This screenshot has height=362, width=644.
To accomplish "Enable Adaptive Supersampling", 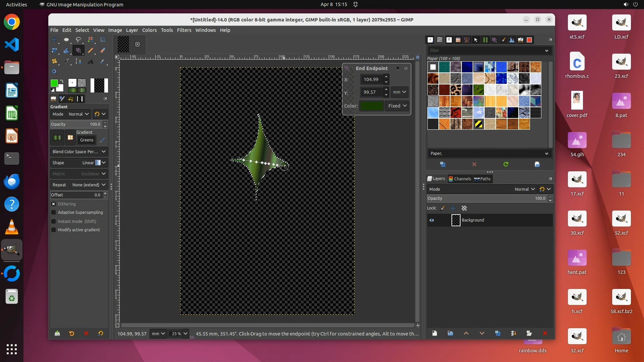I will (x=53, y=213).
